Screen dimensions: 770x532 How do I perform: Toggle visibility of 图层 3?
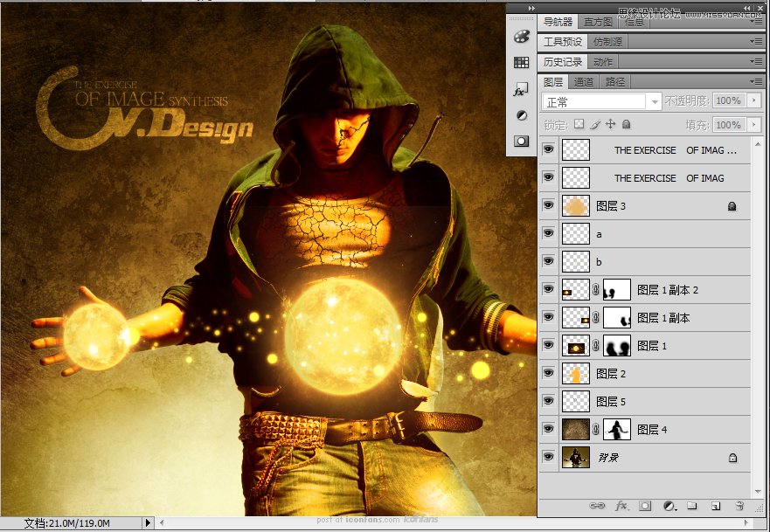coord(548,205)
